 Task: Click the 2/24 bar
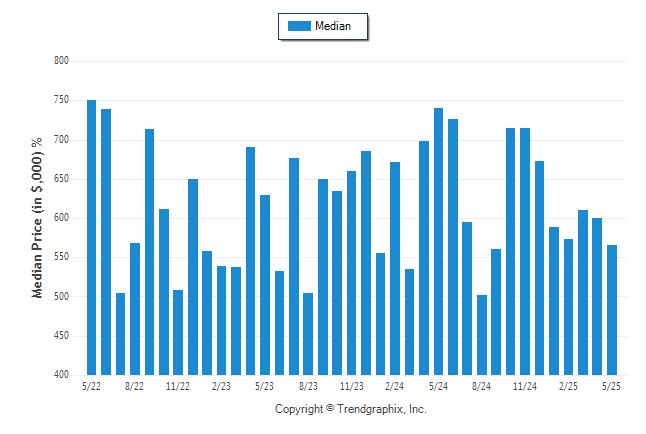[395, 268]
